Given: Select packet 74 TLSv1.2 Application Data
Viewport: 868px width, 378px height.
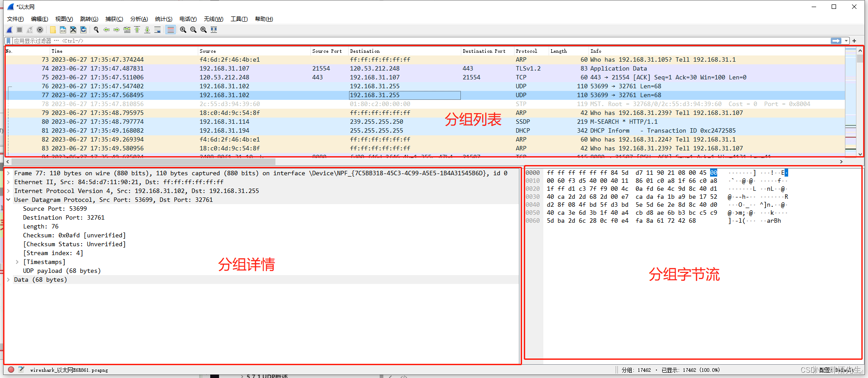Looking at the screenshot, I should click(425, 68).
